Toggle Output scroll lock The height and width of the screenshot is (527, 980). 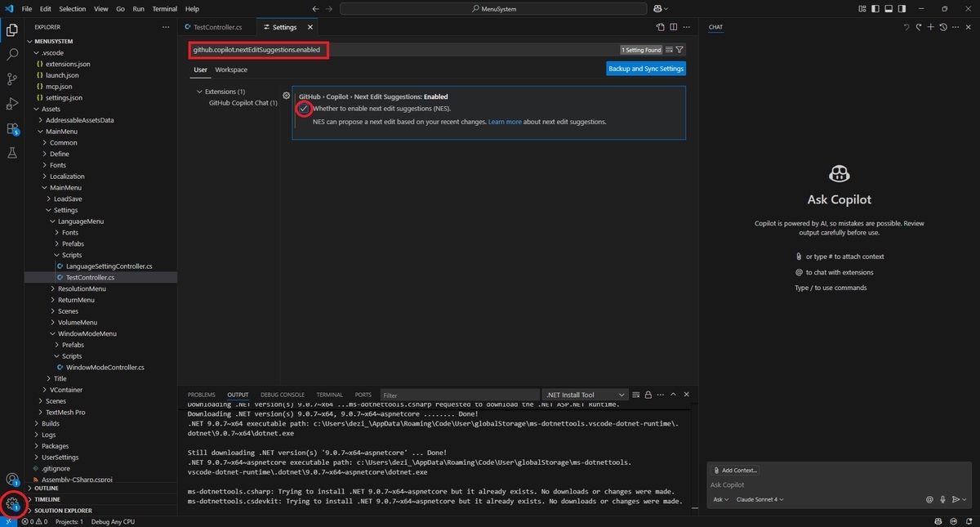(648, 395)
